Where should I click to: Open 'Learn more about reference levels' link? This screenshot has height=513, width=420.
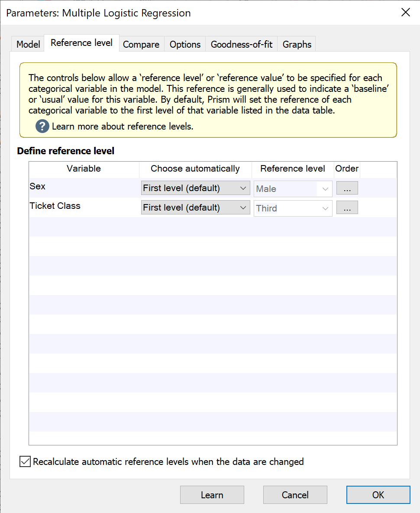tap(123, 127)
